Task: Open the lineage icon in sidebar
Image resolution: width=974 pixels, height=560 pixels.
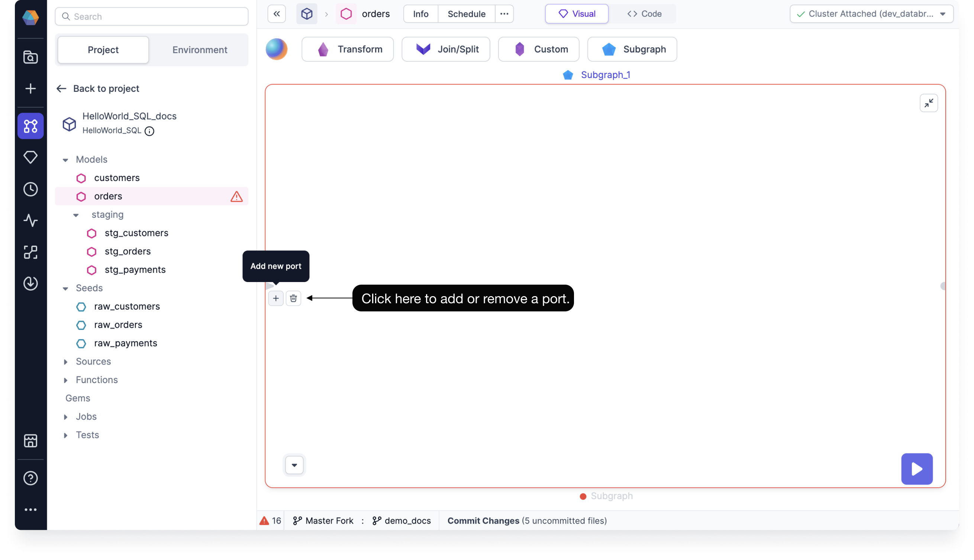Action: 30,252
